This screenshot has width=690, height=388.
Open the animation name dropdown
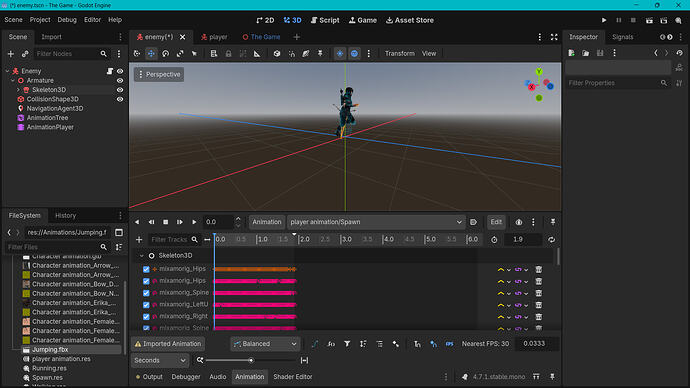click(x=375, y=222)
